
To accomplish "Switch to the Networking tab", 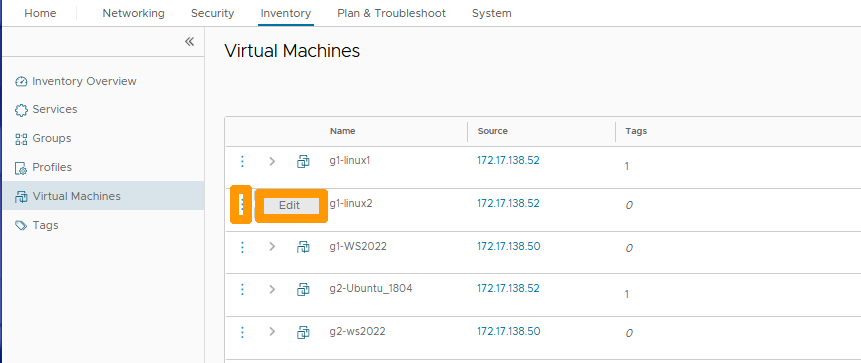I will (x=133, y=13).
